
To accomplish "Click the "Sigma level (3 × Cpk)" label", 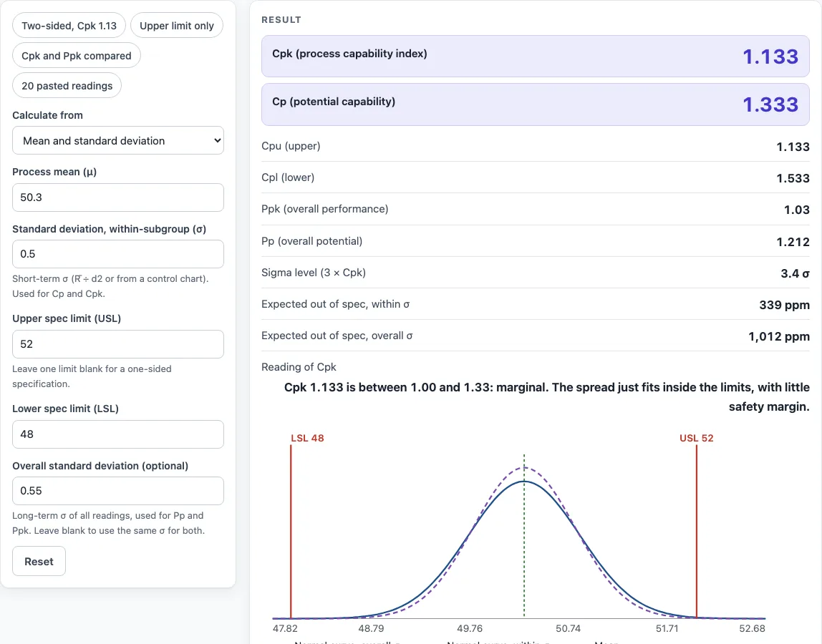I will 314,273.
